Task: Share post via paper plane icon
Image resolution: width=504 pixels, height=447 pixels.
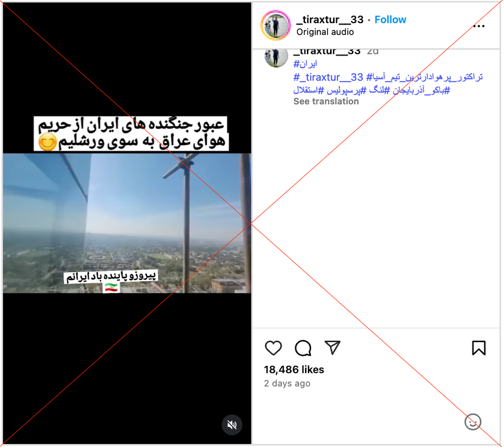Action: [332, 347]
